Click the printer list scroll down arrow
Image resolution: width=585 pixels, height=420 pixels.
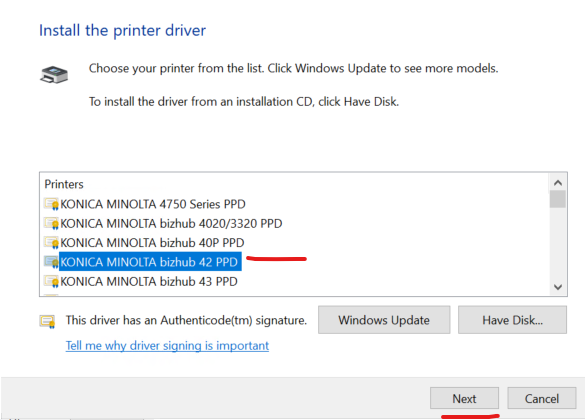click(x=558, y=287)
